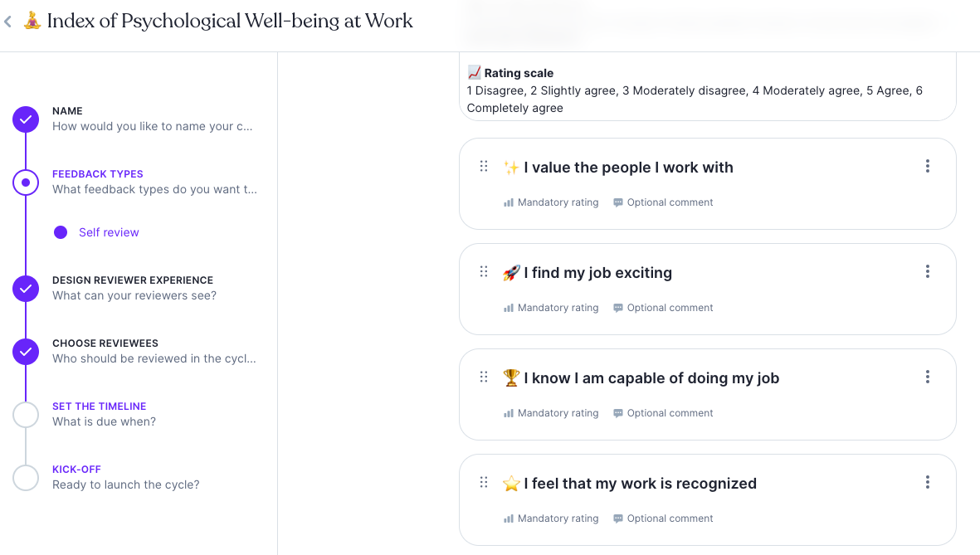
Task: Open the Set the Timeline step
Action: click(x=99, y=407)
